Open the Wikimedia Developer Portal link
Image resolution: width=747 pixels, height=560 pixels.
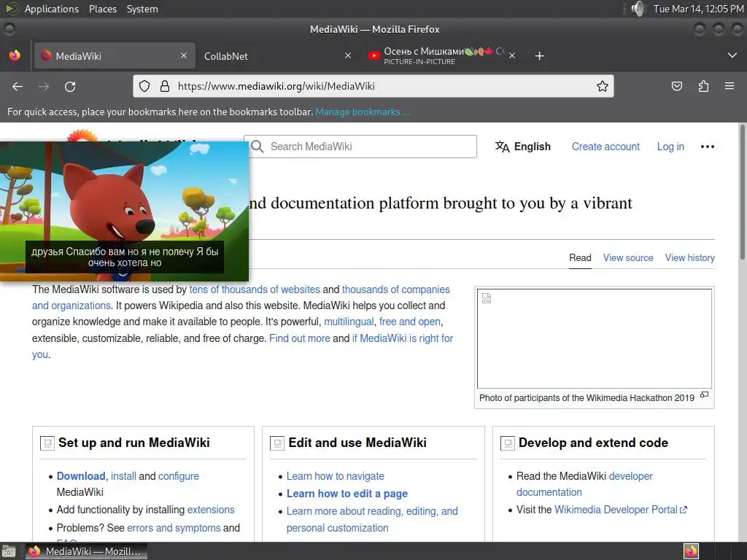(621, 510)
